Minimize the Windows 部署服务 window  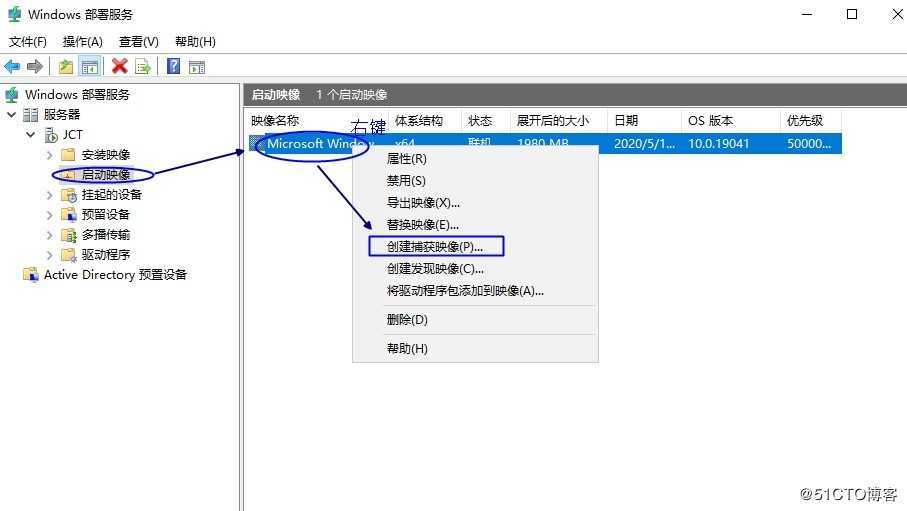point(808,14)
